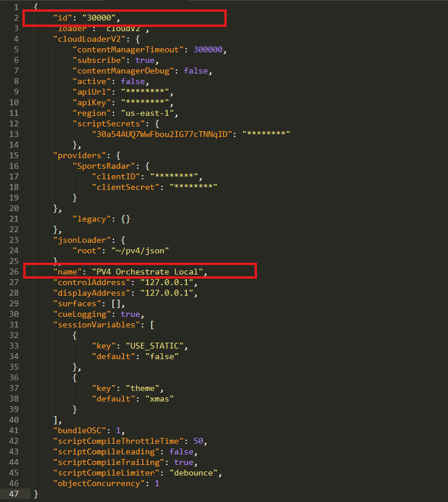
Task: Select the "127.0.0.1" value of controlAddress
Action: tap(166, 282)
